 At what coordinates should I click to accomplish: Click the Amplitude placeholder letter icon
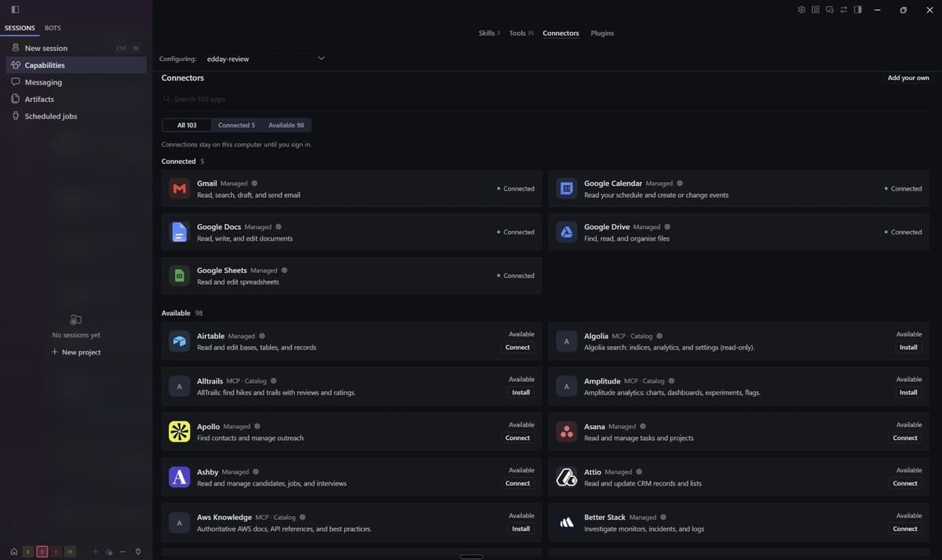coord(567,386)
